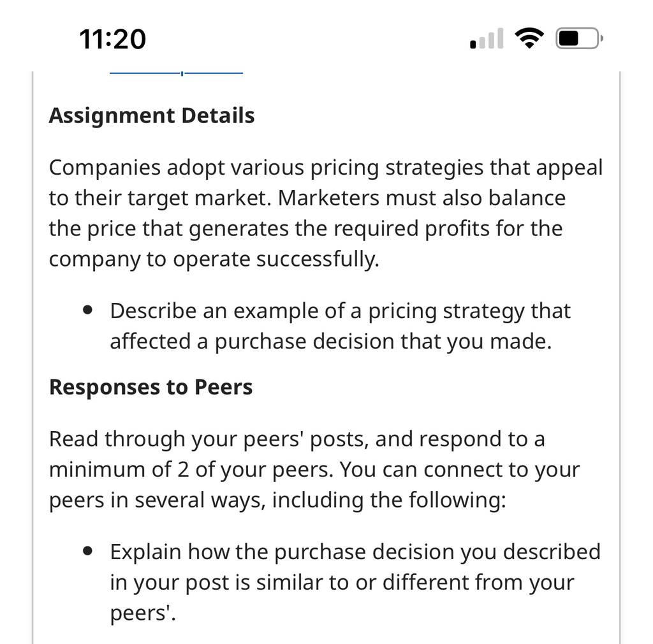Tap the battery indicator icon
The width and height of the screenshot is (653, 644).
point(579,38)
